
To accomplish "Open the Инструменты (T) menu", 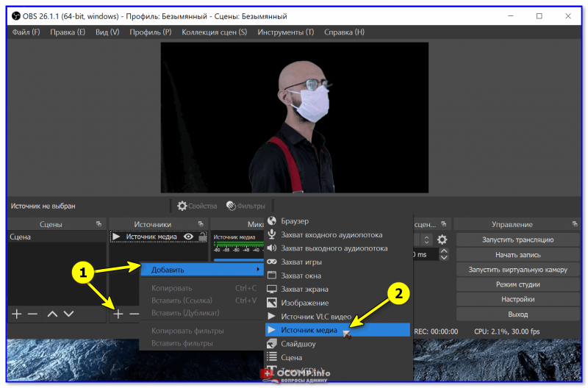I will pos(285,32).
